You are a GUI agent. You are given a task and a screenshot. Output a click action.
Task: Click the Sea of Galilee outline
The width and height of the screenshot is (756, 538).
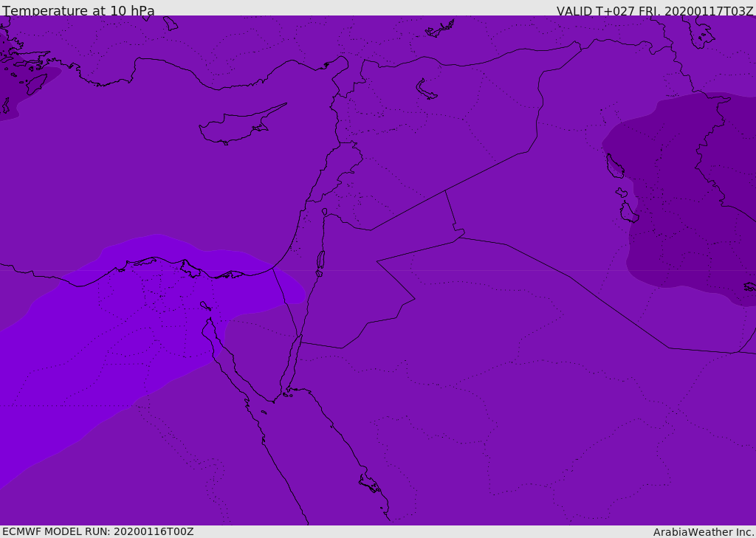[x=324, y=212]
